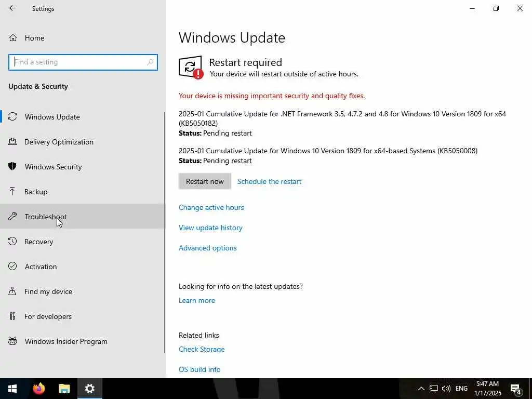Click the KB5050008 update title
532x399 pixels.
328,151
